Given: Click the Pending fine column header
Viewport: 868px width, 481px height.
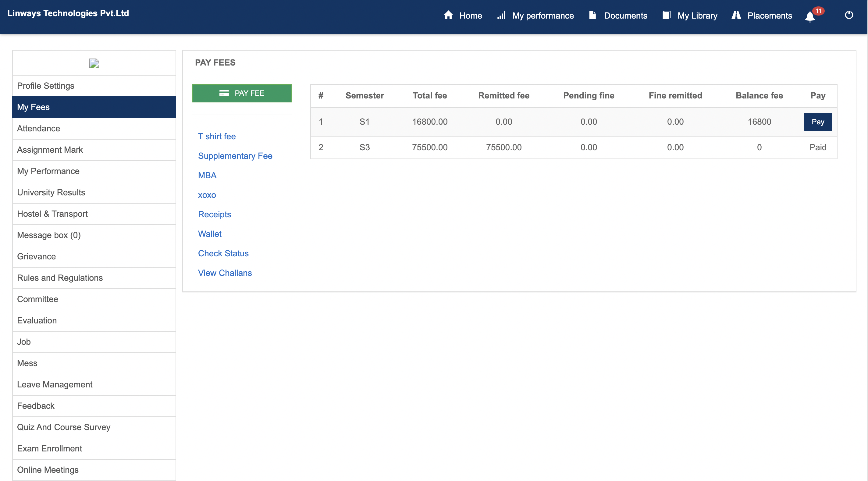Looking at the screenshot, I should coord(589,96).
